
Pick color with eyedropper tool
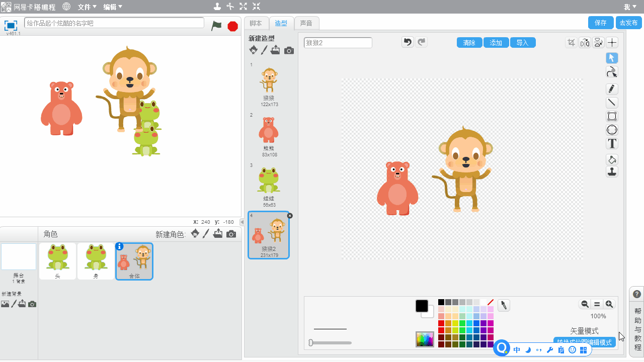[x=504, y=305]
